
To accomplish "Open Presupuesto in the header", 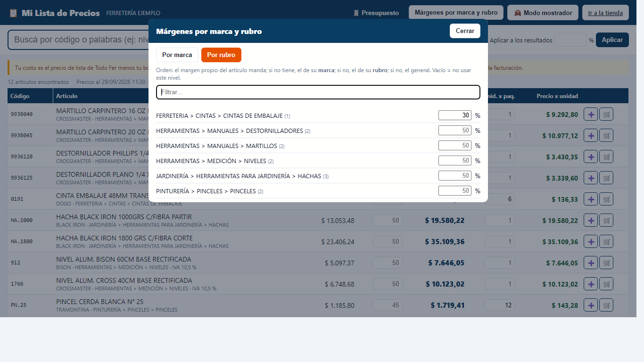I will (376, 13).
